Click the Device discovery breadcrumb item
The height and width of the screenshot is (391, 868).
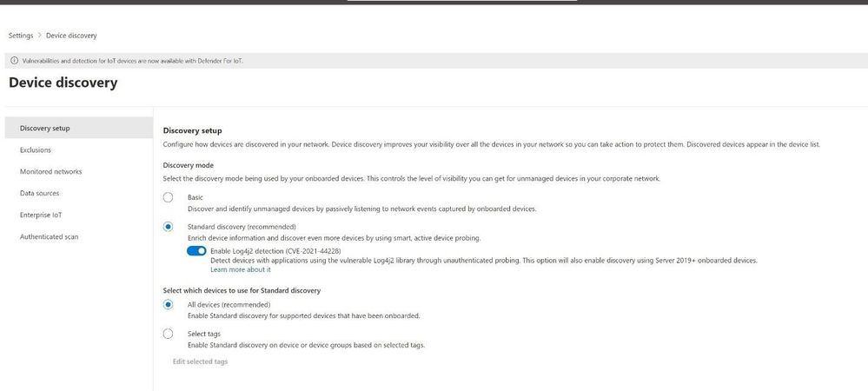click(x=71, y=36)
